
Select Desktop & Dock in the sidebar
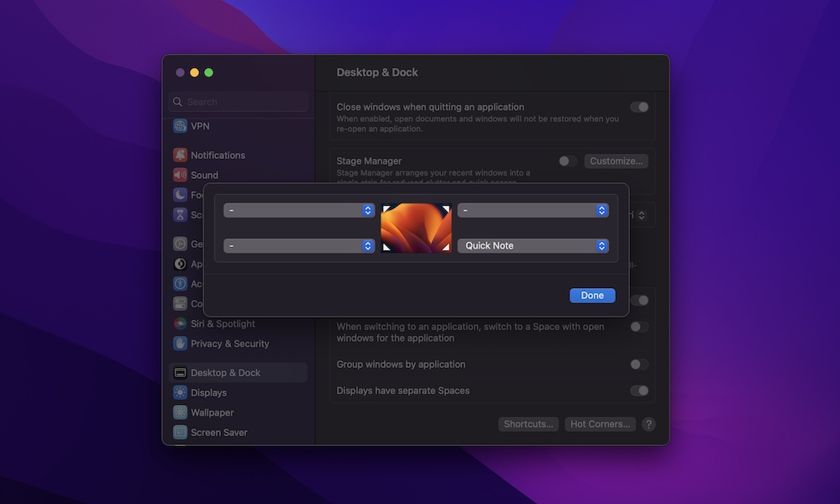[238, 372]
